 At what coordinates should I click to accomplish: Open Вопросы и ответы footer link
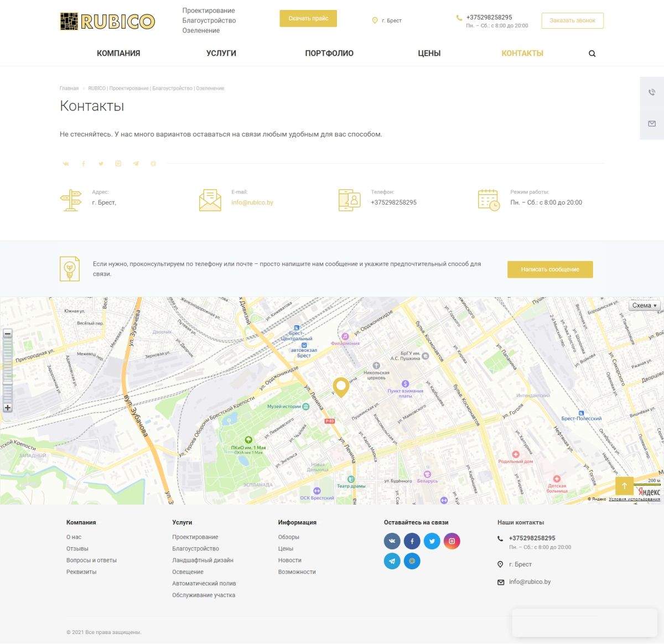(91, 560)
